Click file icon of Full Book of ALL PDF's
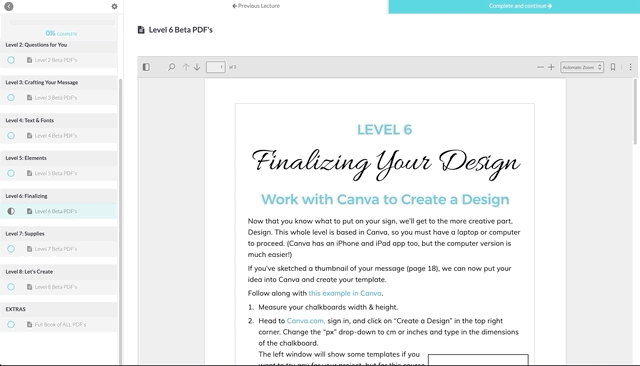 (x=29, y=324)
